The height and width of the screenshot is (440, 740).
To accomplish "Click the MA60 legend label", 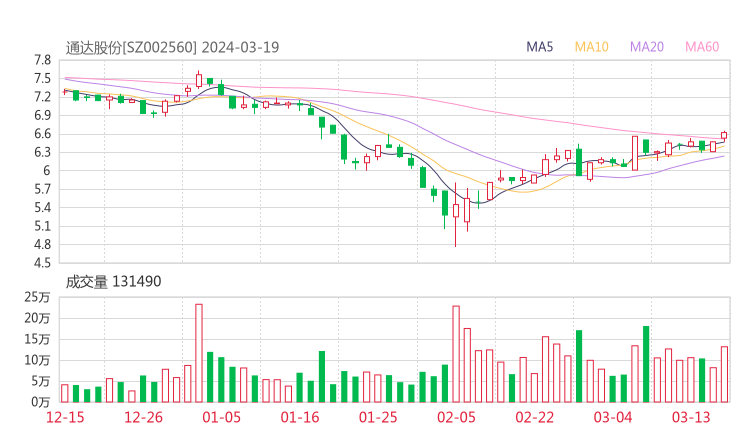I will point(702,47).
